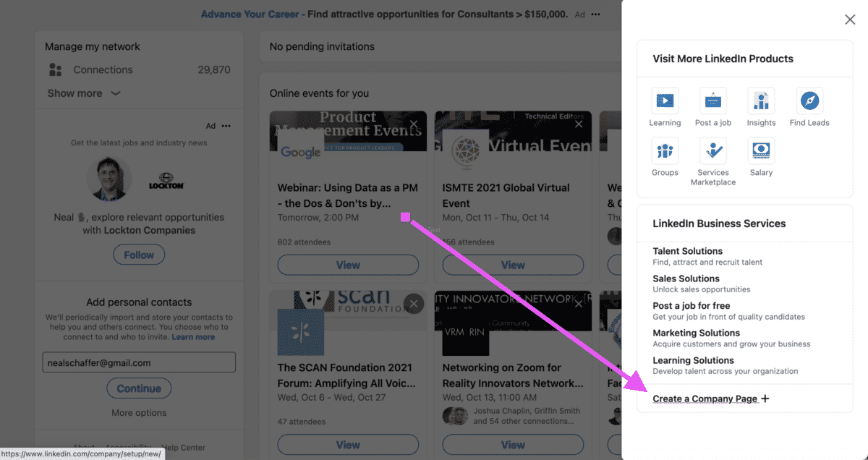The height and width of the screenshot is (460, 868).
Task: Open the top banner ad options ellipsis
Action: [595, 14]
